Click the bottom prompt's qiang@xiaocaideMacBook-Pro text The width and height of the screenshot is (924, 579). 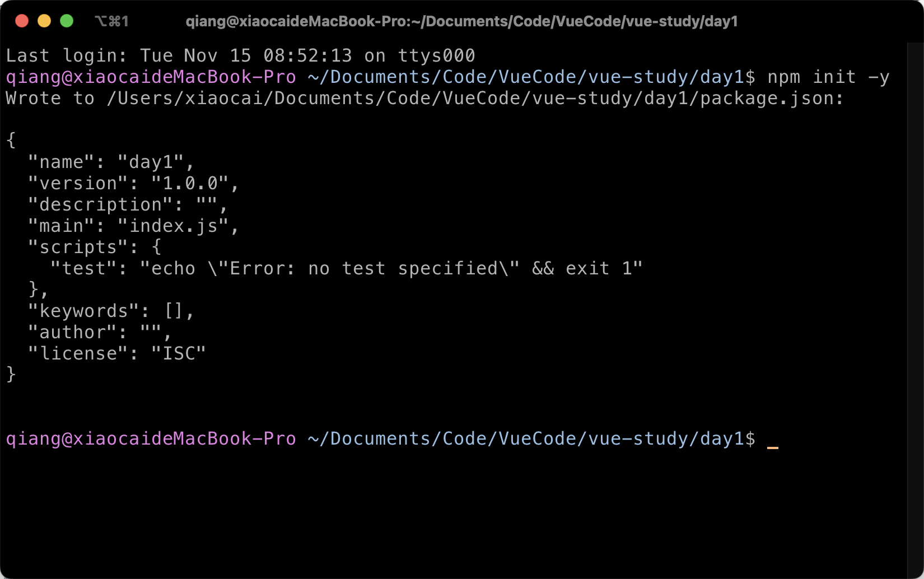[x=151, y=438]
